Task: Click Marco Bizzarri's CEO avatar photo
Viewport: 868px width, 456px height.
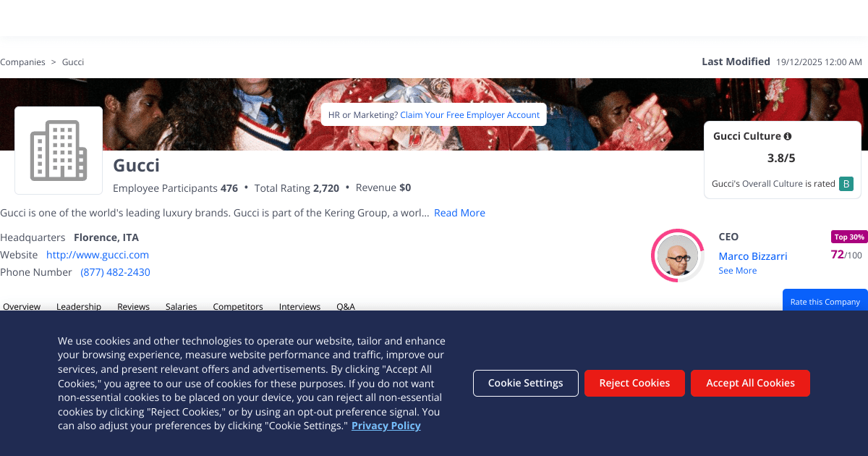Action: (x=678, y=256)
